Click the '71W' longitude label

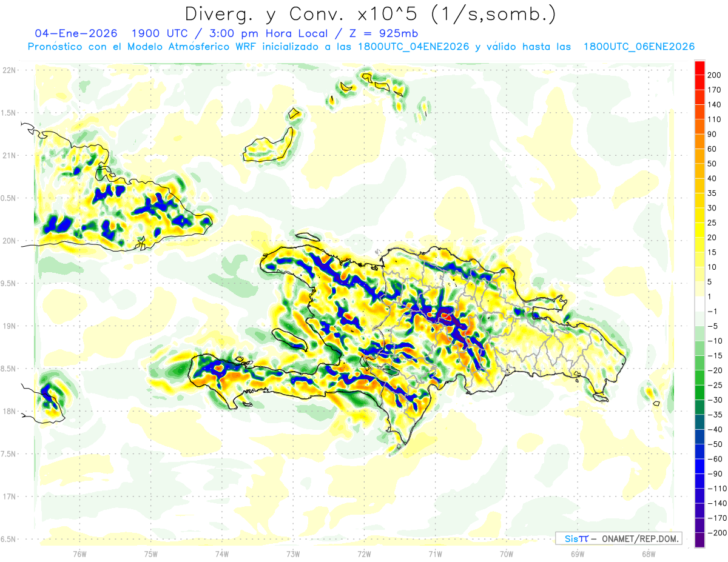pos(435,554)
